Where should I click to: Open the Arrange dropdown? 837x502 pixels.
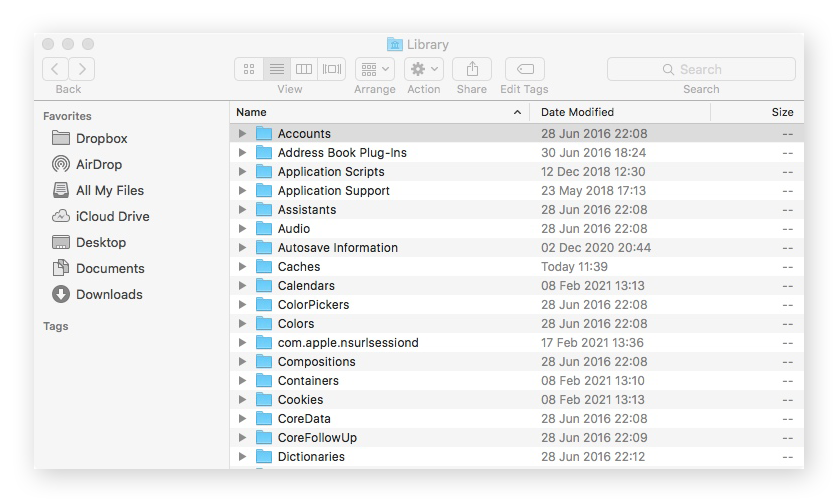point(375,69)
